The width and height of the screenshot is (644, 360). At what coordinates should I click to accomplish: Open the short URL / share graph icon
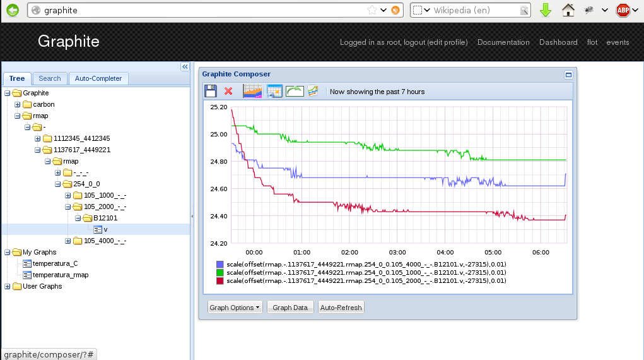click(313, 91)
